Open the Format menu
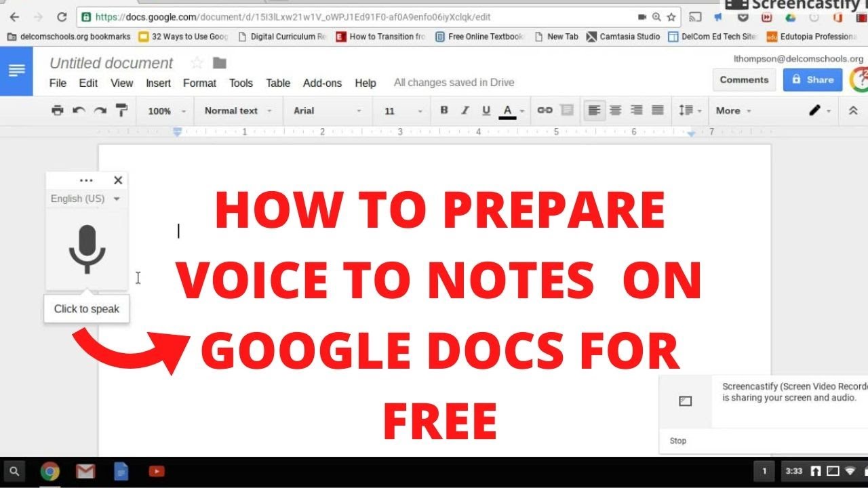 [x=199, y=83]
